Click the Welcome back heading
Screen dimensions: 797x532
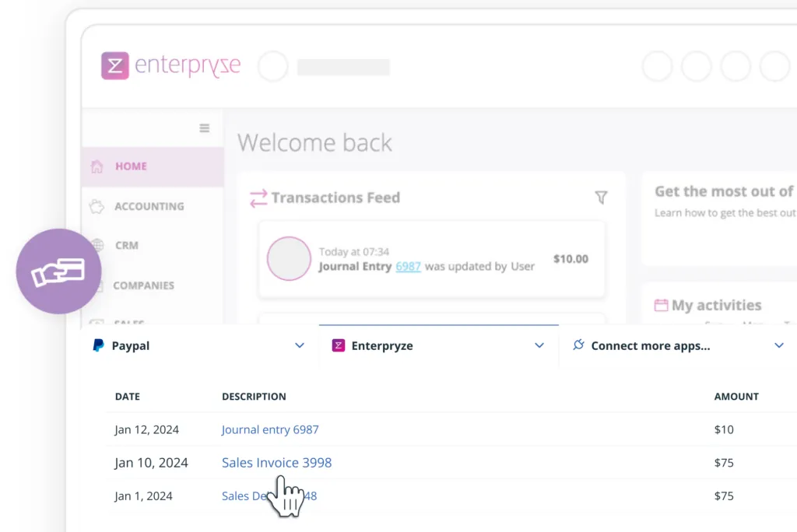tap(314, 142)
